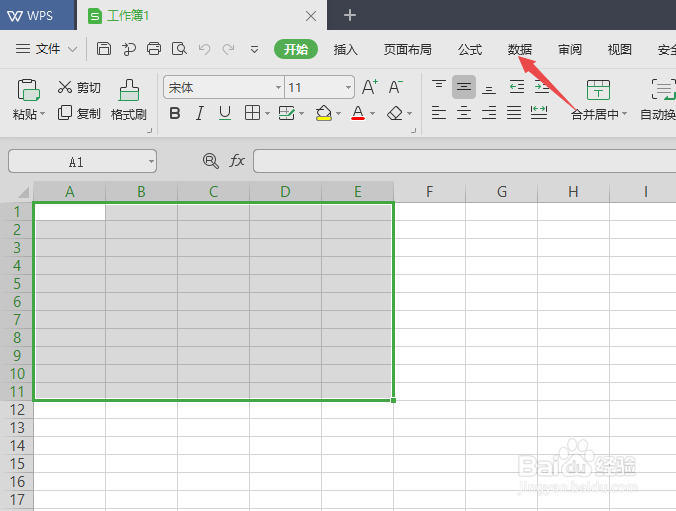Expand the fill color dropdown arrow

(338, 114)
